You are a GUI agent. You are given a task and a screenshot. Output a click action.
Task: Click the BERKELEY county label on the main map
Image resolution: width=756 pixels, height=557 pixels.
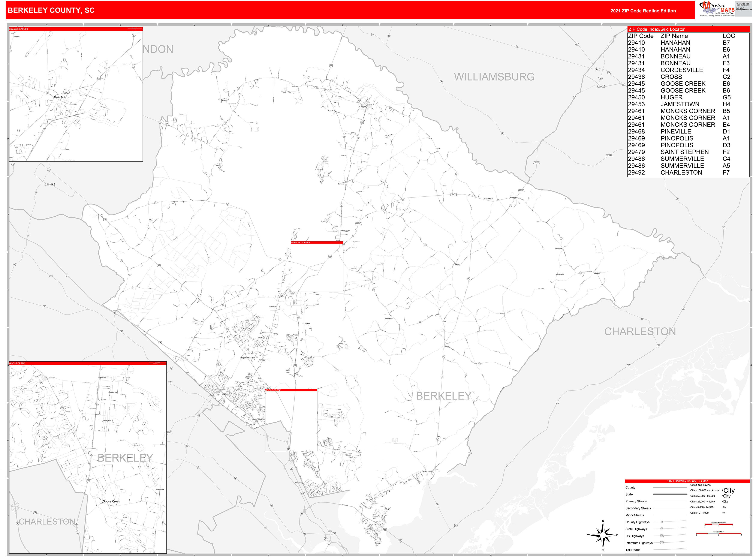pos(443,396)
